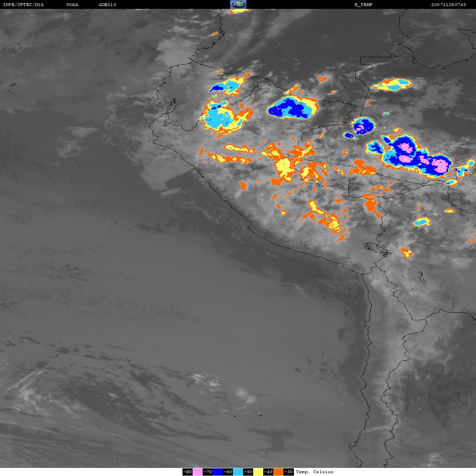
Task: Click the GOES10 satellite label
Action: click(x=107, y=4)
